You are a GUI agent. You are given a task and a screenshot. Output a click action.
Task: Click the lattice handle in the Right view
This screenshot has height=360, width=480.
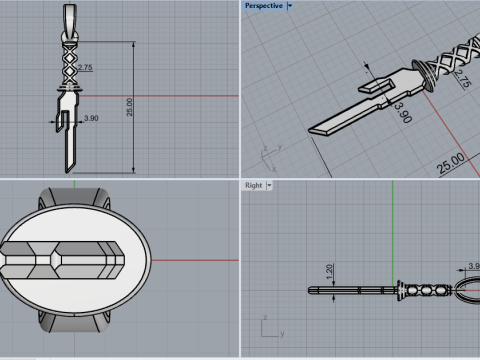[x=426, y=290]
